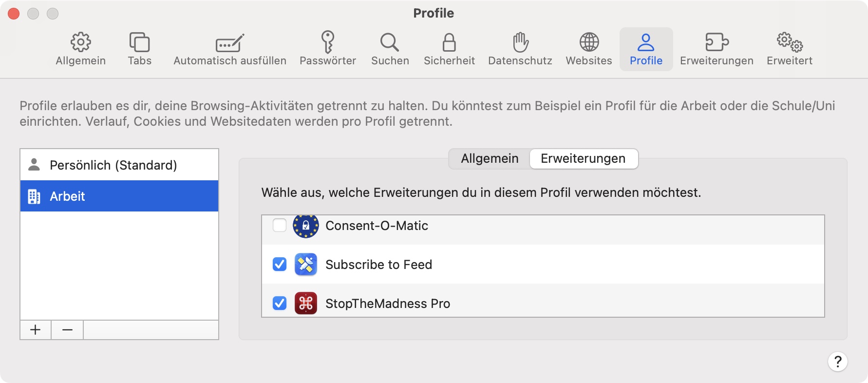
Task: Click the Subscribe to Feed label
Action: [378, 265]
